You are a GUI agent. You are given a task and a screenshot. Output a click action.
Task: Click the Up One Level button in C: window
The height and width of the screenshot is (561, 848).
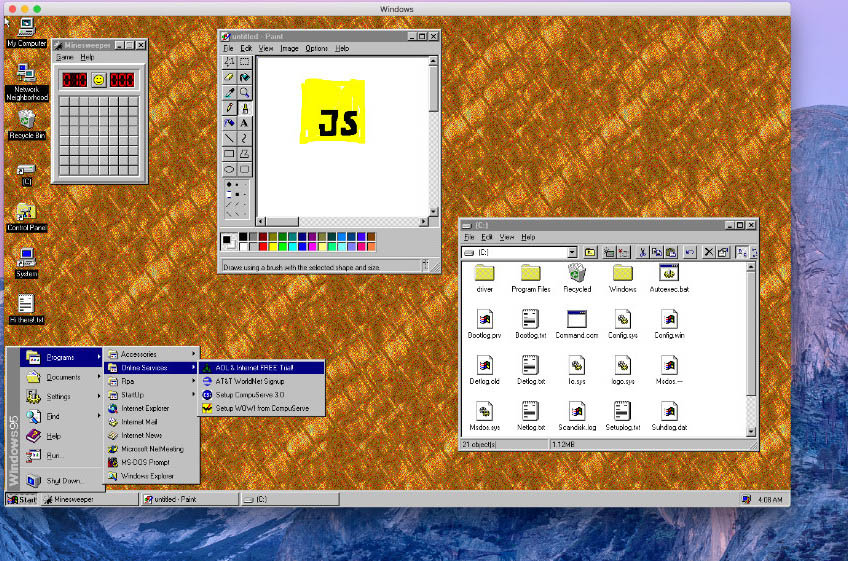pyautogui.click(x=590, y=252)
